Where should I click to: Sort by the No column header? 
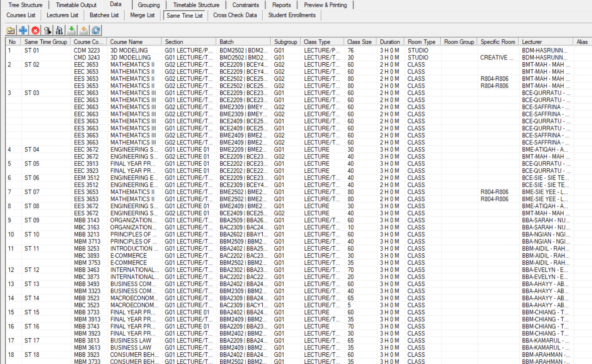(x=14, y=42)
